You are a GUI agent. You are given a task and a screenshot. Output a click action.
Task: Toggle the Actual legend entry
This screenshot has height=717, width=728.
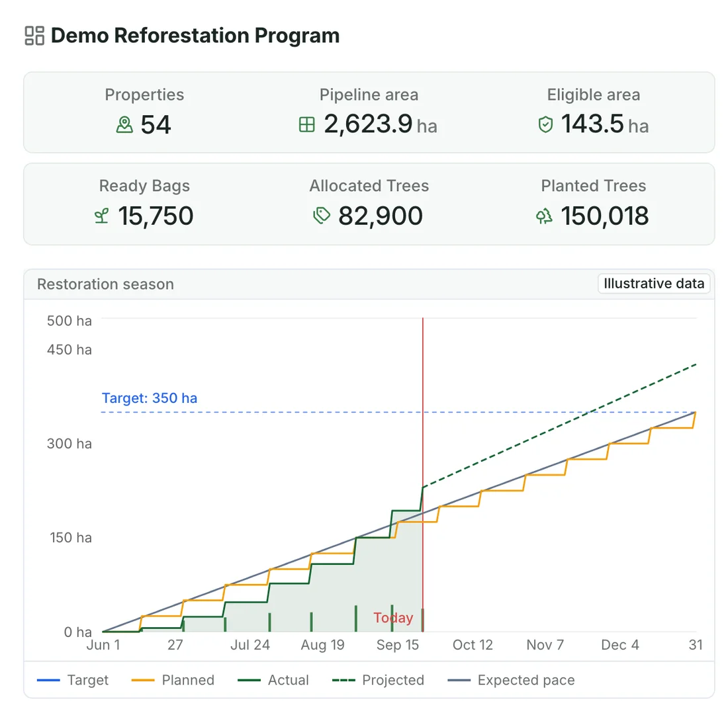click(273, 680)
